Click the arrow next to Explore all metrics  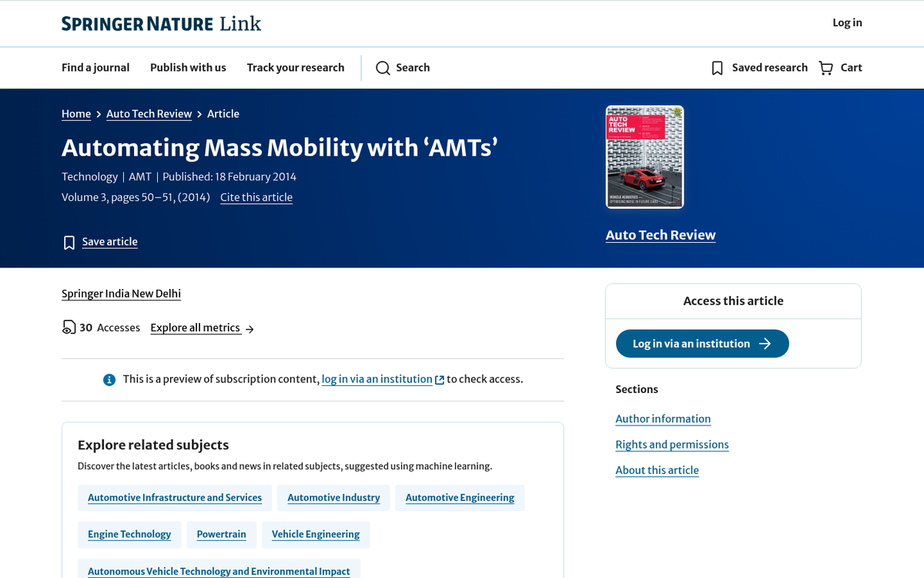pos(249,329)
